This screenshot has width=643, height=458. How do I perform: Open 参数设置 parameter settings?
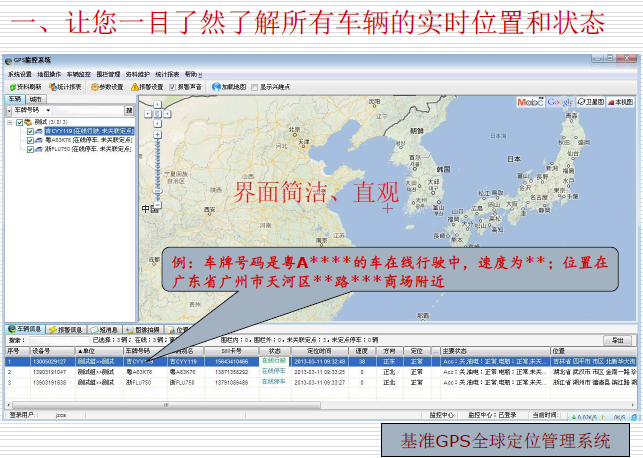[108, 87]
